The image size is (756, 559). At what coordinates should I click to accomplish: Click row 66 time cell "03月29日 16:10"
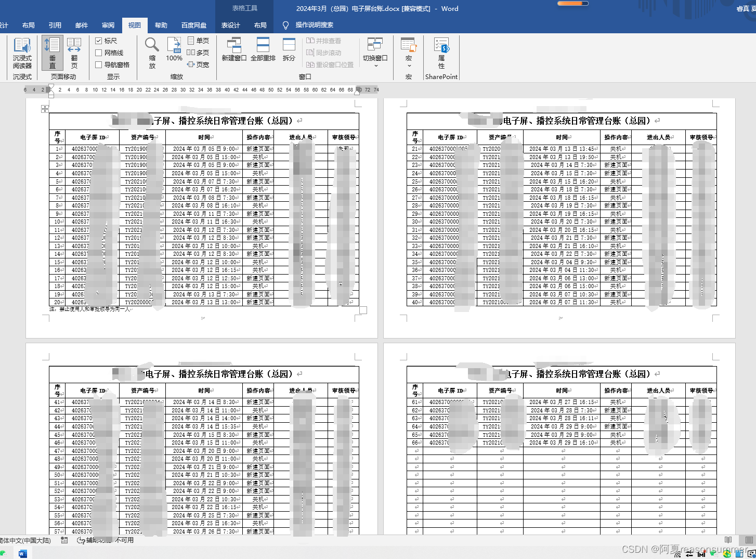click(x=562, y=443)
